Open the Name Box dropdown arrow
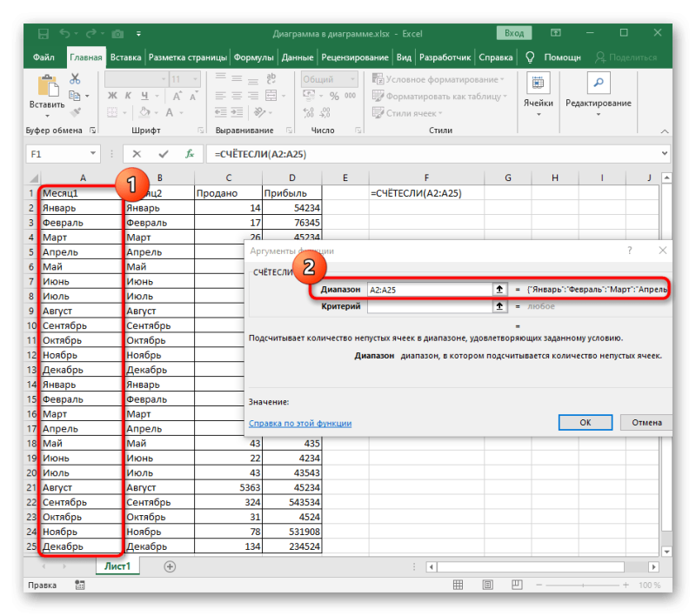Image resolution: width=696 pixels, height=616 pixels. pos(93,153)
